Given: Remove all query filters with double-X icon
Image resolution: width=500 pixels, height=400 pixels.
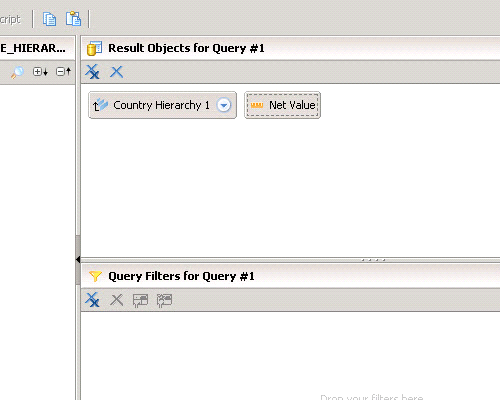Looking at the screenshot, I should 92,300.
